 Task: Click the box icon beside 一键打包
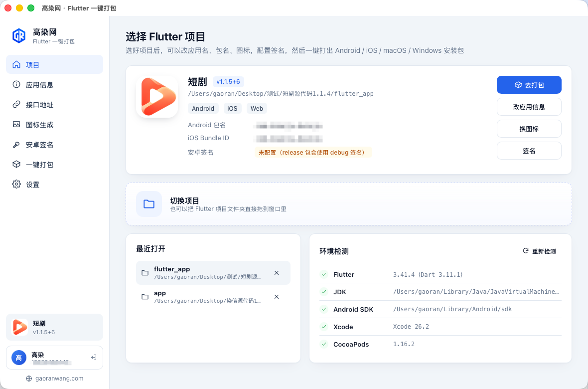pos(16,165)
